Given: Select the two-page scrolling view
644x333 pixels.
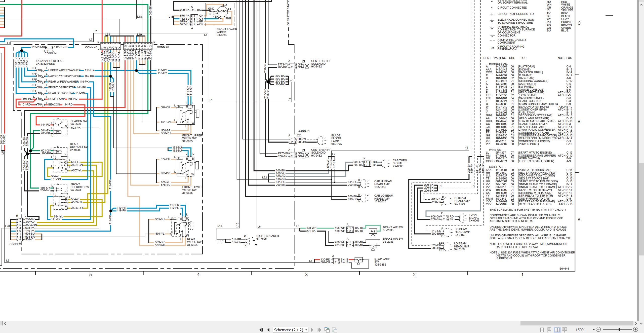Looking at the screenshot, I should [565, 330].
